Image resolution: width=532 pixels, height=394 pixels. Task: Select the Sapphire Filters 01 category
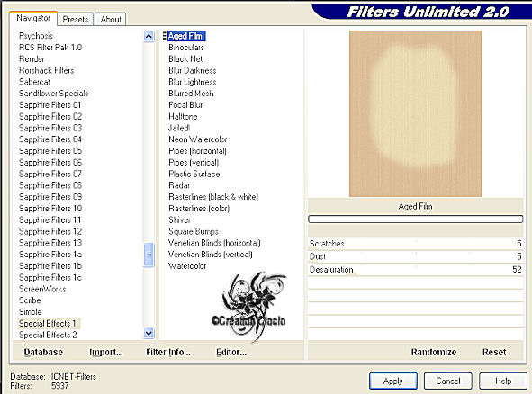pos(50,104)
